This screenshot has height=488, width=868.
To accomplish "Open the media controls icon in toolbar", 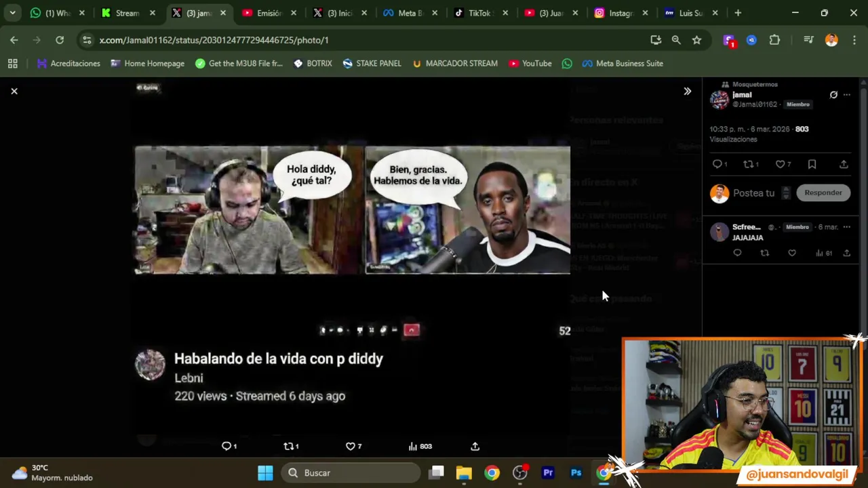I will click(808, 40).
